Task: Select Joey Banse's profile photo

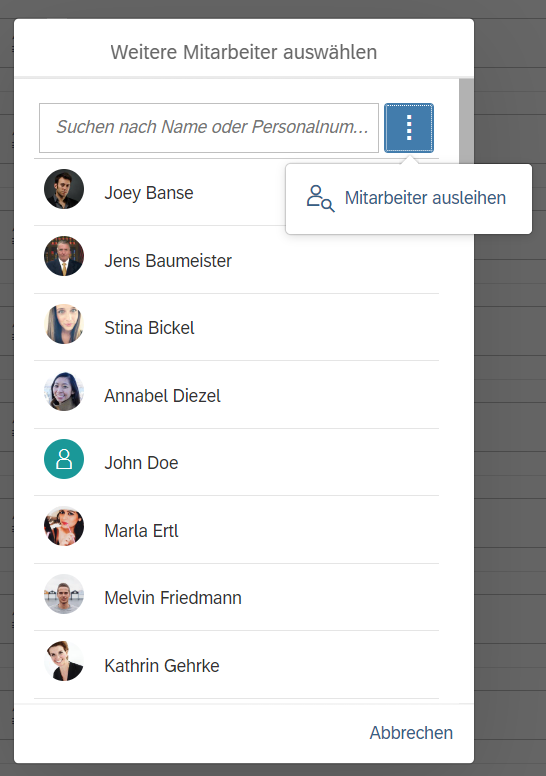Action: coord(64,189)
